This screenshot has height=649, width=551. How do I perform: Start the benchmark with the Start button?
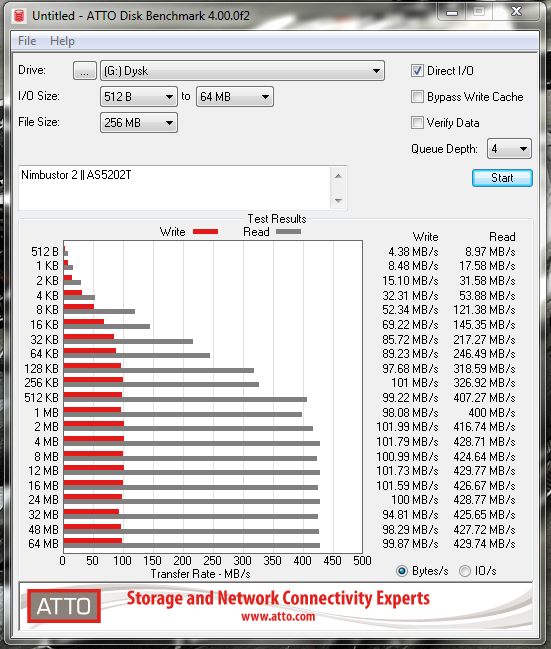502,178
